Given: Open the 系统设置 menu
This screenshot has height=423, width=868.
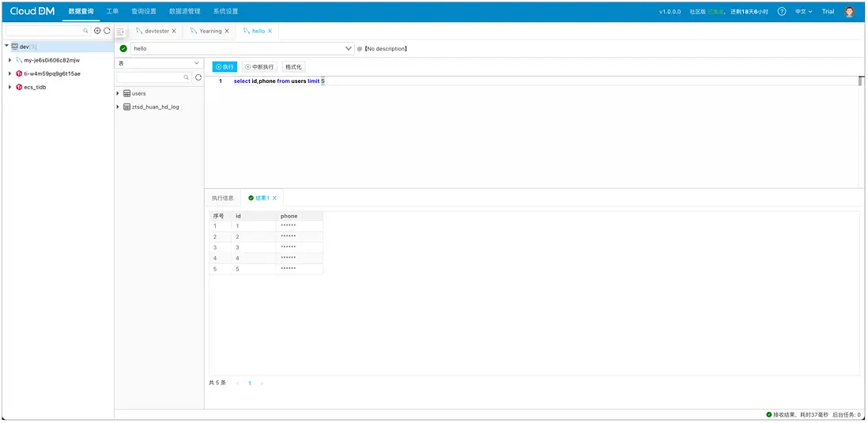Looking at the screenshot, I should point(225,11).
